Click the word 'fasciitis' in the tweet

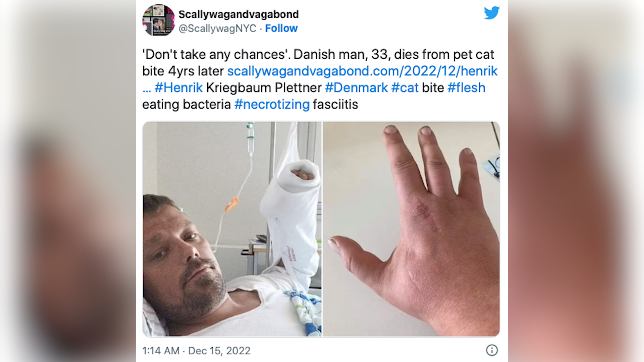335,105
